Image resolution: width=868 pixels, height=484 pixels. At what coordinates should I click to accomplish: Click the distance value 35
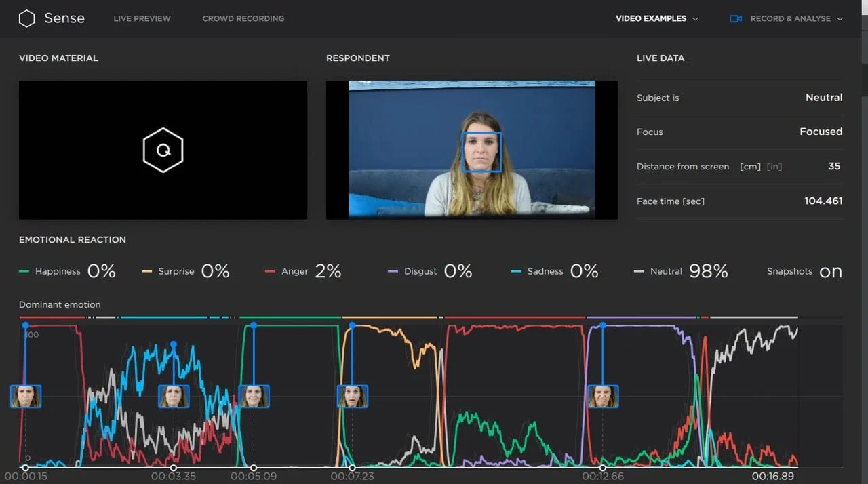(834, 167)
